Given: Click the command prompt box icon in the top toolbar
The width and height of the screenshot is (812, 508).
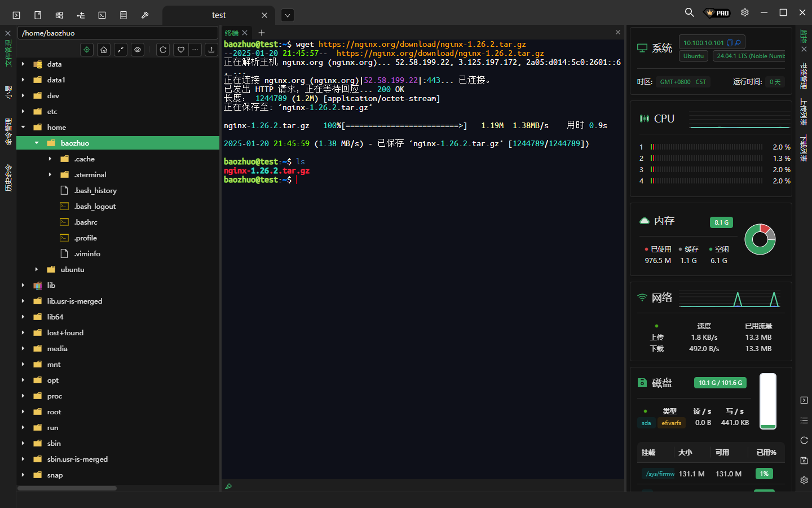Looking at the screenshot, I should (x=102, y=15).
